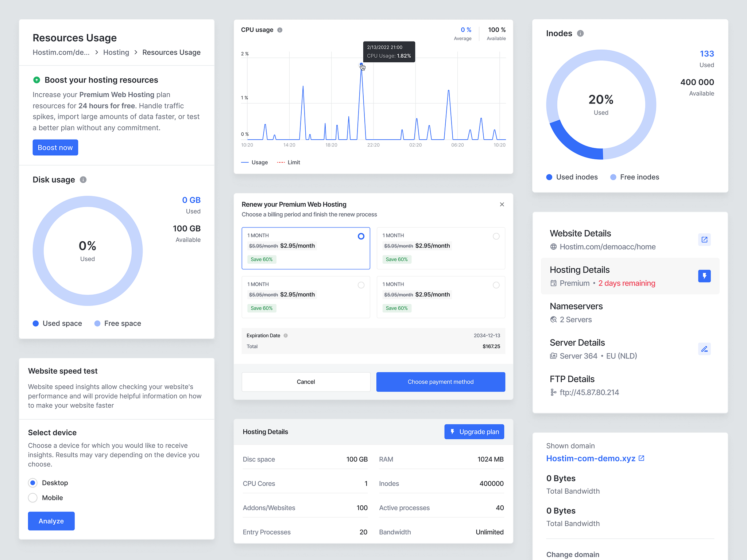Select Resources Usage in the breadcrumb trail

click(171, 52)
